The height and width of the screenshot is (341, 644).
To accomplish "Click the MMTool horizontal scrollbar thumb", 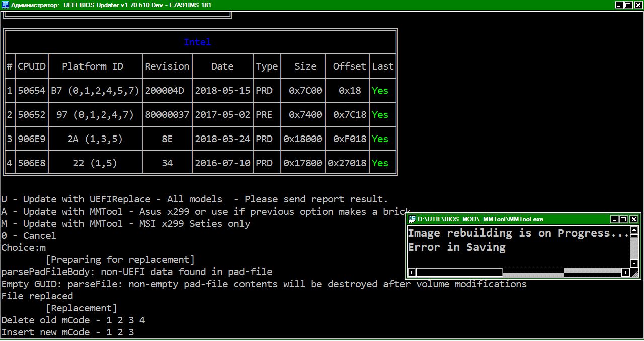I will tap(459, 272).
